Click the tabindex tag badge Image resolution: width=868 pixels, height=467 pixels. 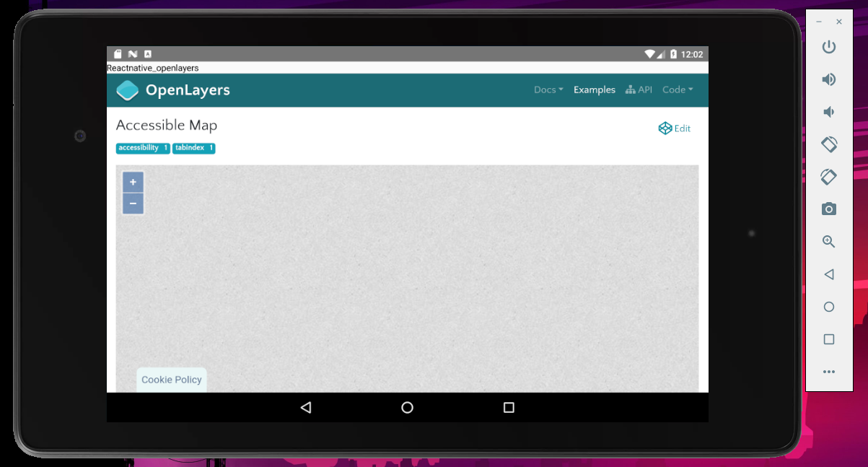click(194, 148)
